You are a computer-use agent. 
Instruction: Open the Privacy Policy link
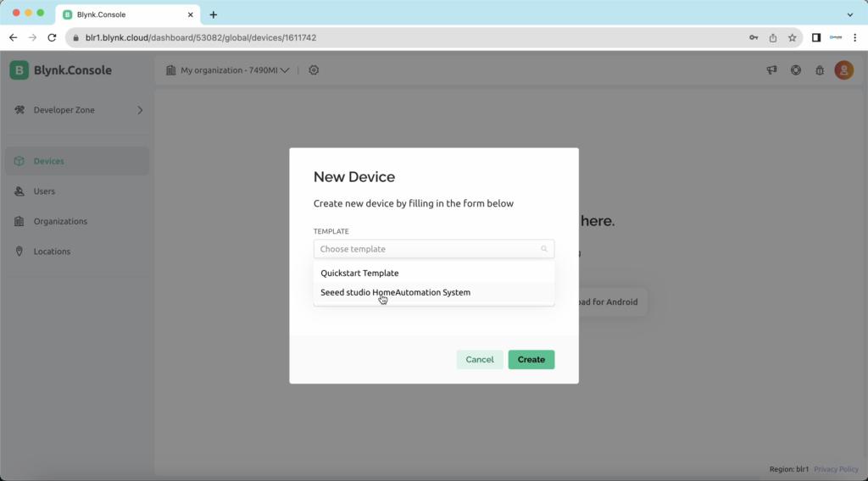click(836, 469)
